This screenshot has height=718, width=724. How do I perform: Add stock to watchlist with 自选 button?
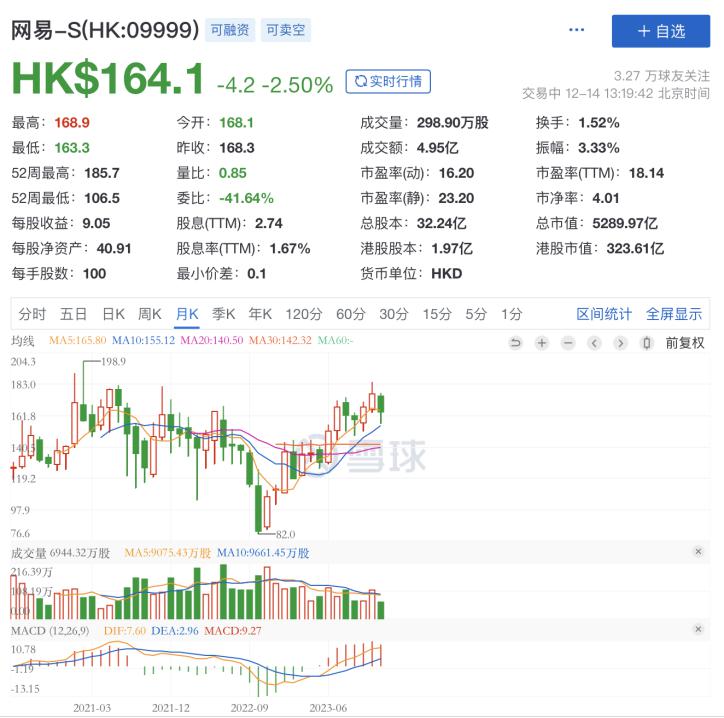tap(661, 31)
